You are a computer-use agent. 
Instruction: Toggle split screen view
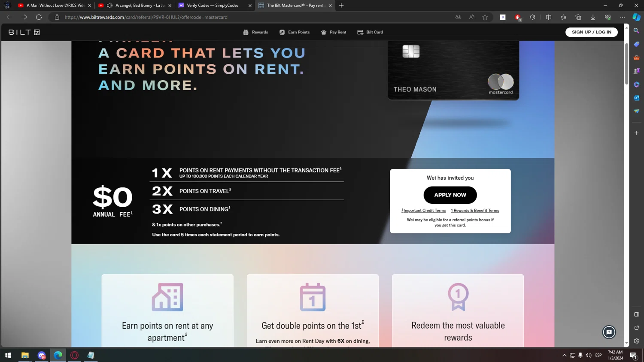click(548, 17)
